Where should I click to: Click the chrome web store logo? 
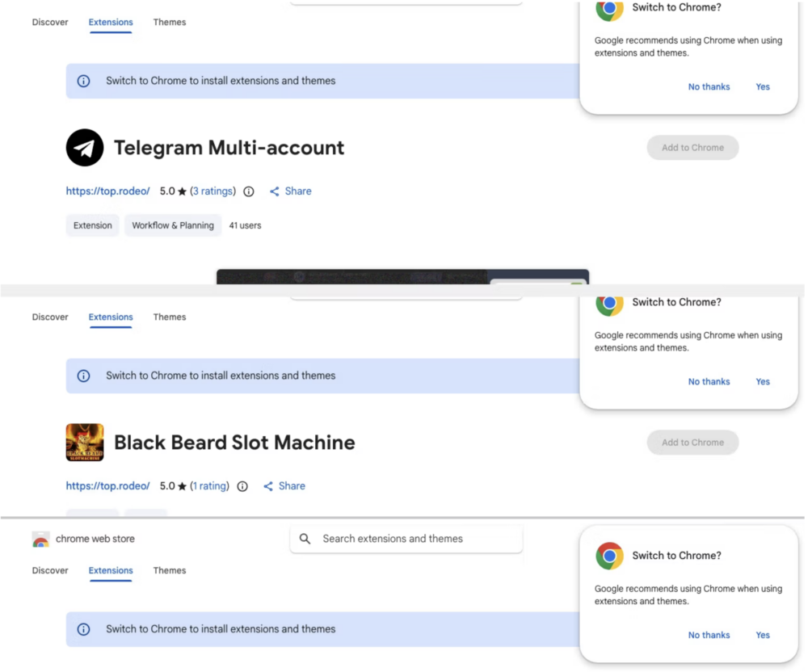tap(40, 540)
